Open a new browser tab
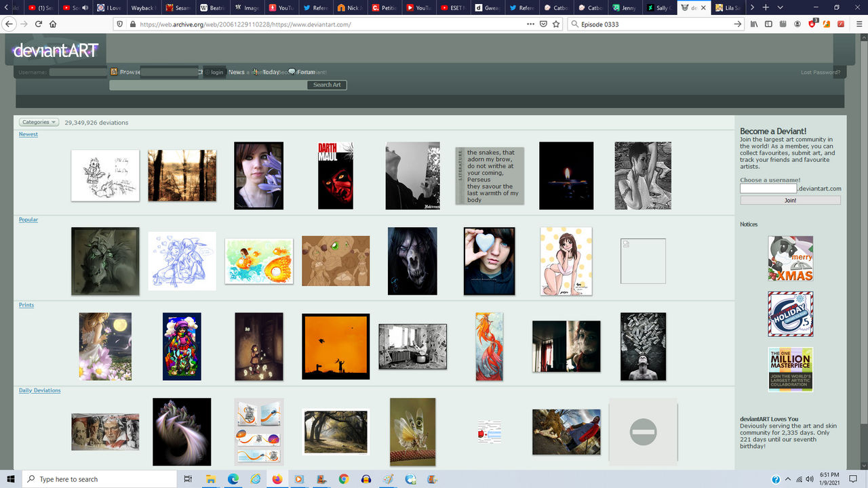Viewport: 868px width, 488px height. click(x=766, y=7)
